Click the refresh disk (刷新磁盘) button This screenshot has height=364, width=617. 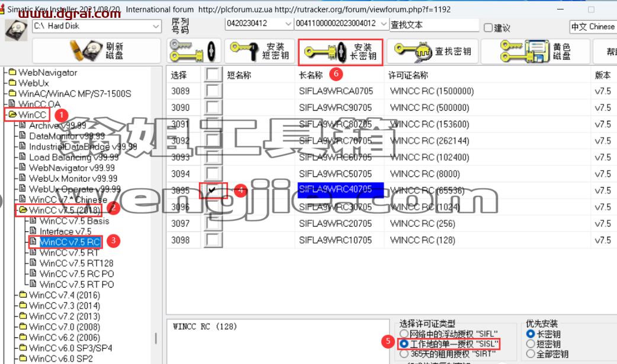pyautogui.click(x=97, y=51)
